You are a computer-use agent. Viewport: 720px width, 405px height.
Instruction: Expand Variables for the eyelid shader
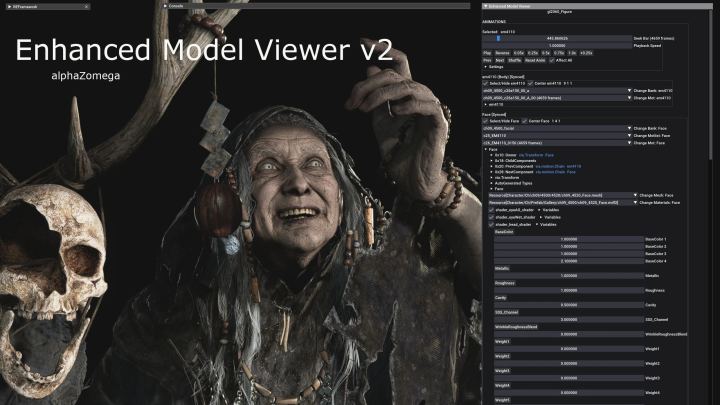539,210
